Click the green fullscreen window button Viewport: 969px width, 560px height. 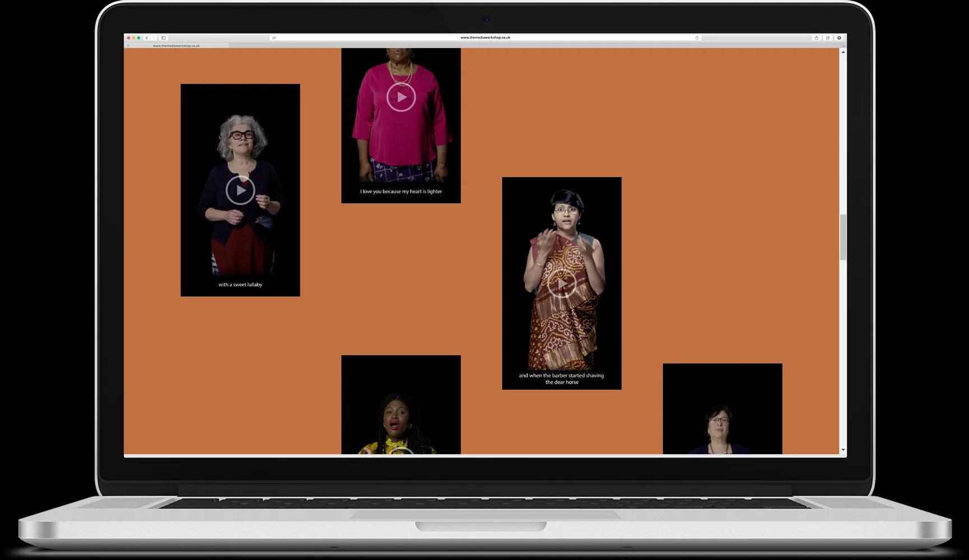point(139,38)
